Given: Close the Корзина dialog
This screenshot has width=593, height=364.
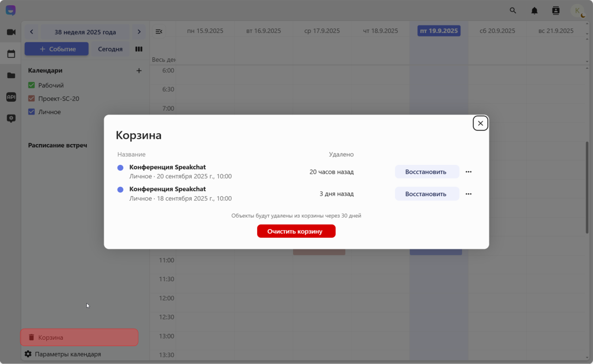Looking at the screenshot, I should click(480, 123).
